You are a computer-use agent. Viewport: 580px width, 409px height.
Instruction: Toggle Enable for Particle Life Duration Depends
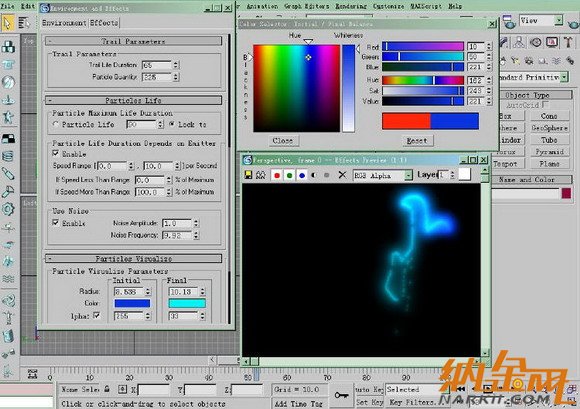coord(56,153)
